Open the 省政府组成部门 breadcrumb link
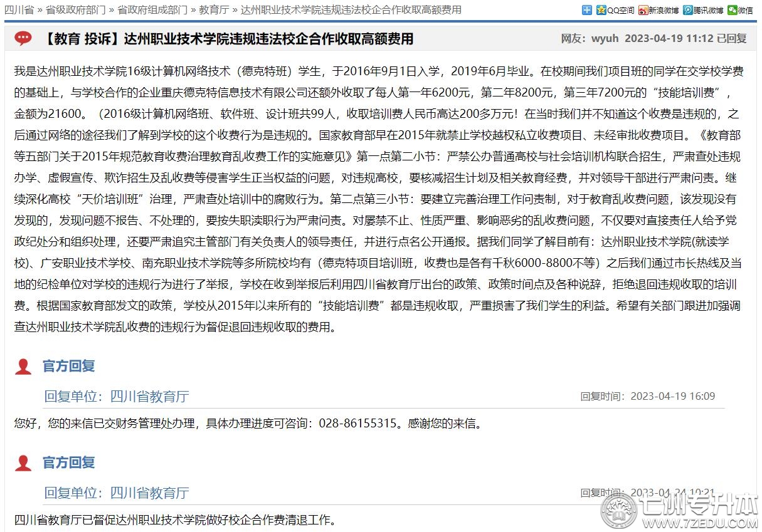The height and width of the screenshot is (532, 762). (152, 10)
